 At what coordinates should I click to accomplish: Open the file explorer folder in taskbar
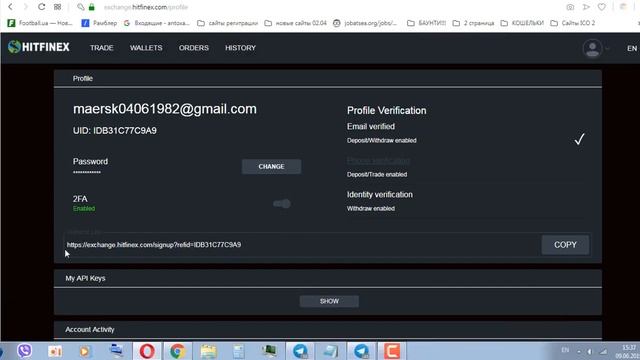[x=208, y=351]
